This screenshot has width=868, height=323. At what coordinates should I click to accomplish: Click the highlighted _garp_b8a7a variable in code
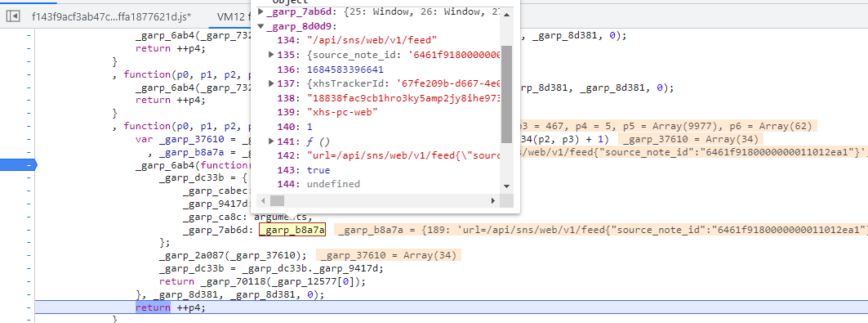[292, 230]
